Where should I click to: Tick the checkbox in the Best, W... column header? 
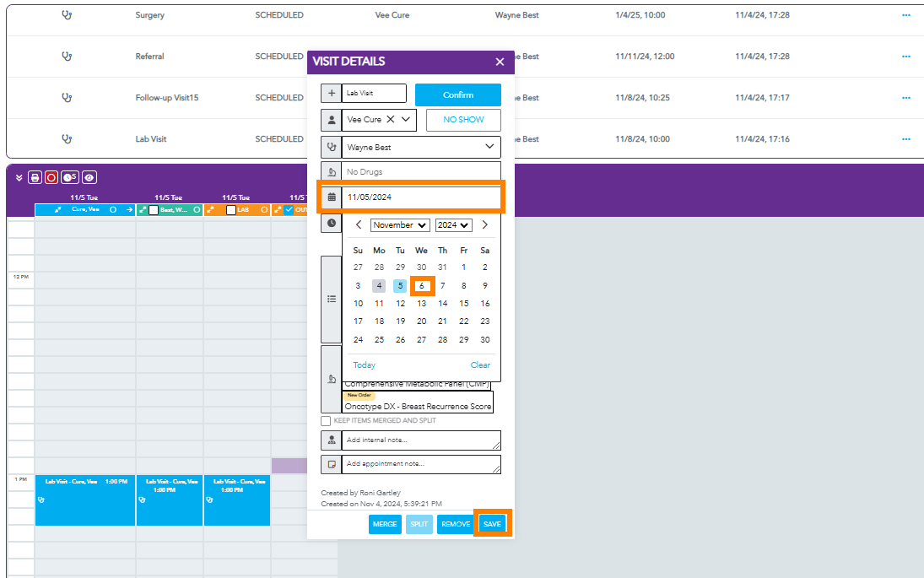154,210
